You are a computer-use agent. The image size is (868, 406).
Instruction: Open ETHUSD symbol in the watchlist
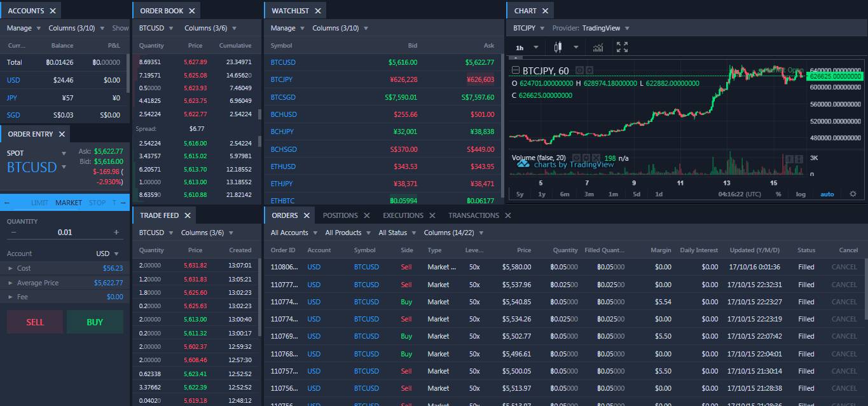(x=283, y=166)
